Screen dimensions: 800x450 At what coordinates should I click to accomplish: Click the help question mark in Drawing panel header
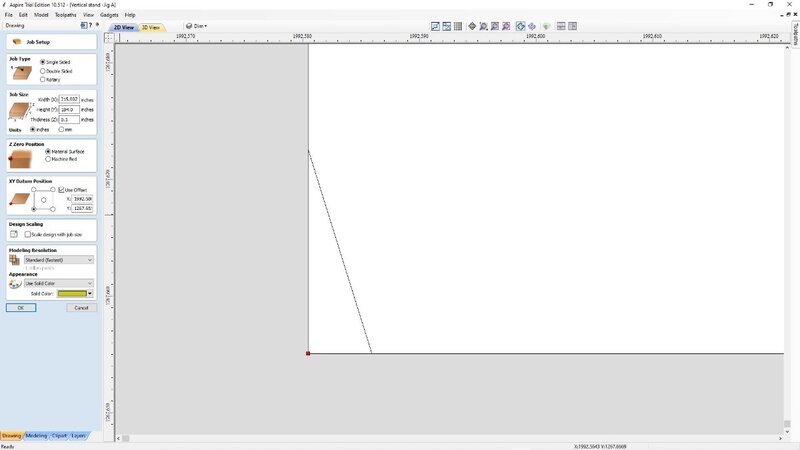pos(90,25)
